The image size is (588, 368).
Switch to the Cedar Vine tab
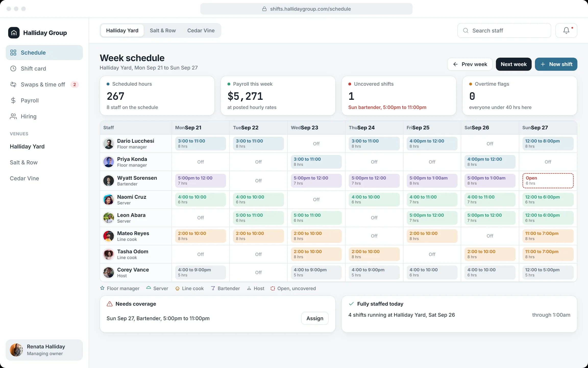tap(201, 31)
